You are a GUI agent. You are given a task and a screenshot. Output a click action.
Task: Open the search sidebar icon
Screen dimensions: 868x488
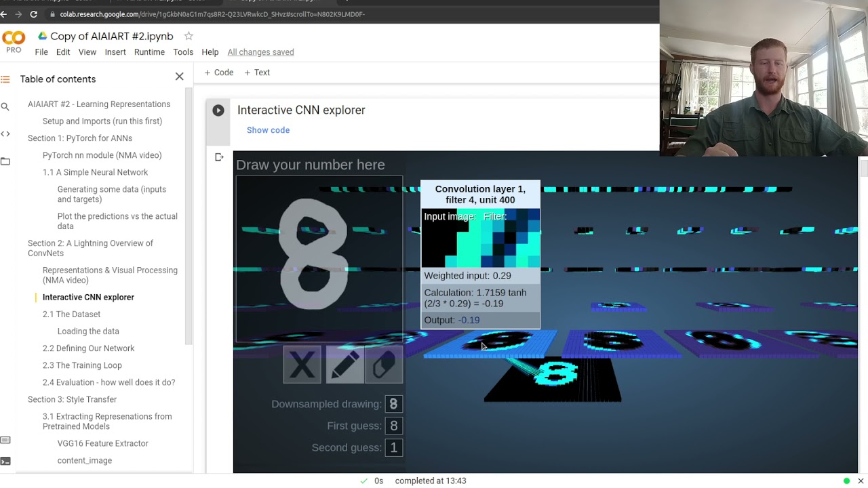coord(5,106)
